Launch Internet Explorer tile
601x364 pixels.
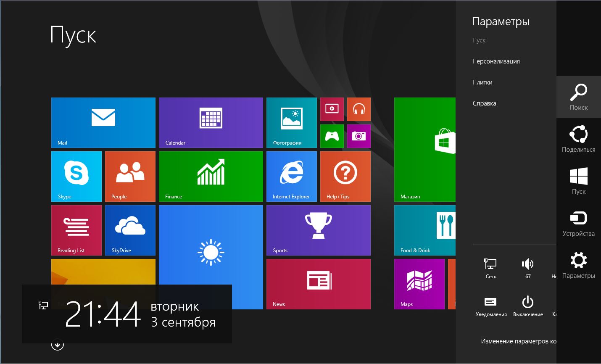tap(292, 177)
